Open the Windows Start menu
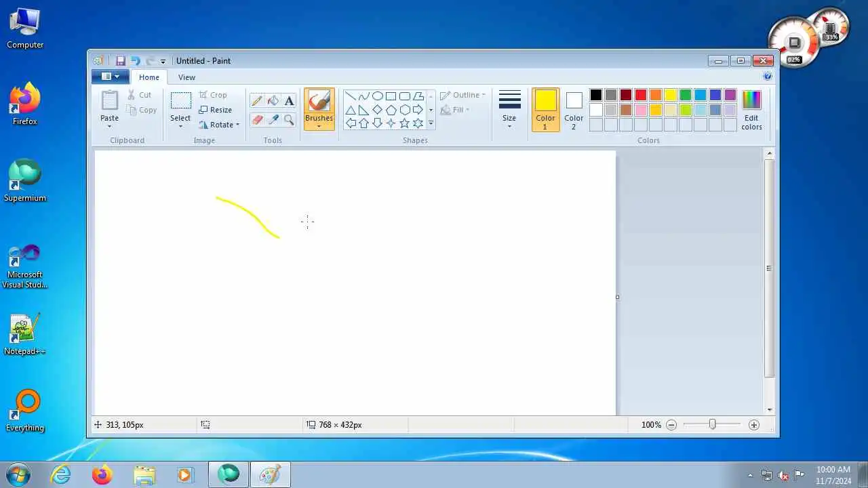Viewport: 868px width, 488px height. [x=18, y=474]
